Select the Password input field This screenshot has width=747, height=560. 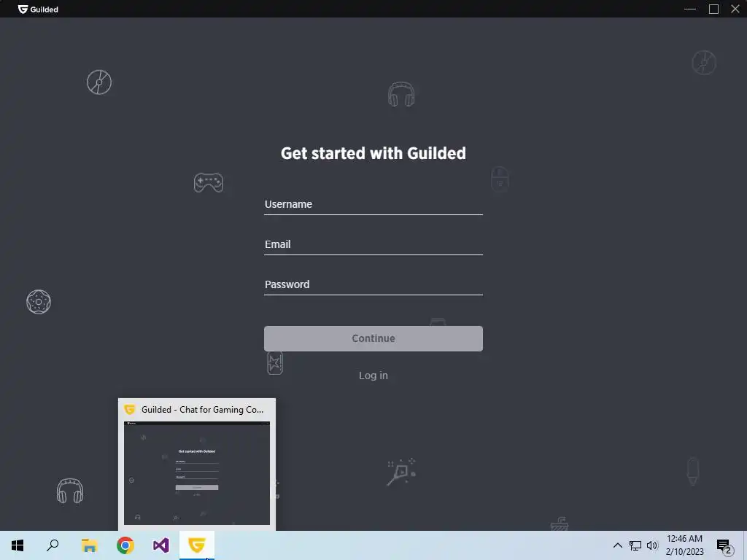[x=373, y=284]
